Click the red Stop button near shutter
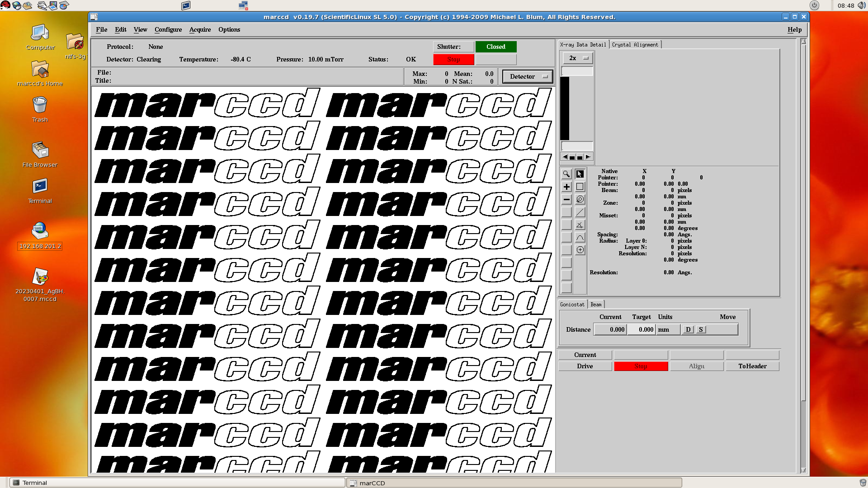Viewport: 868px width, 488px height. coord(454,59)
